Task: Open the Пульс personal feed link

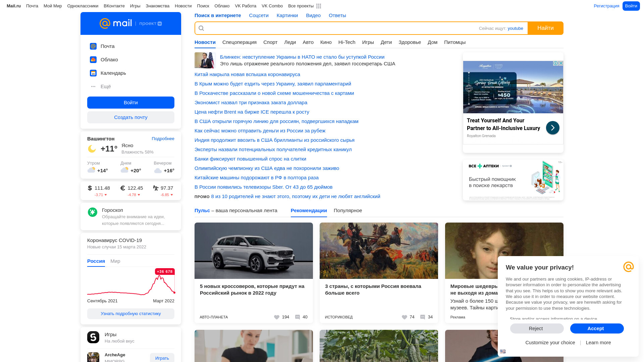Action: [x=202, y=210]
